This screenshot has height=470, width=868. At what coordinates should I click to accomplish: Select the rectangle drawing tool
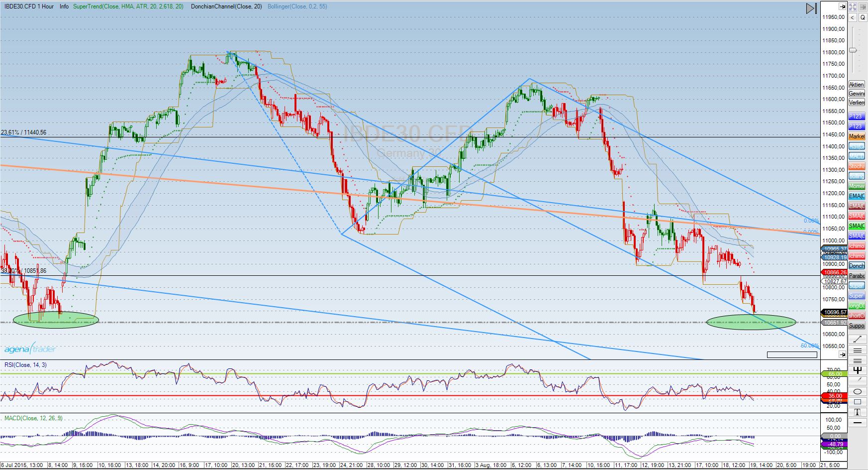tap(857, 402)
